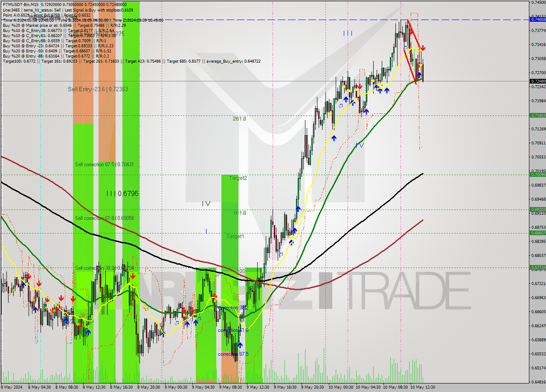
Task: Click the green 0.6920 price level tag
Action: point(537,209)
